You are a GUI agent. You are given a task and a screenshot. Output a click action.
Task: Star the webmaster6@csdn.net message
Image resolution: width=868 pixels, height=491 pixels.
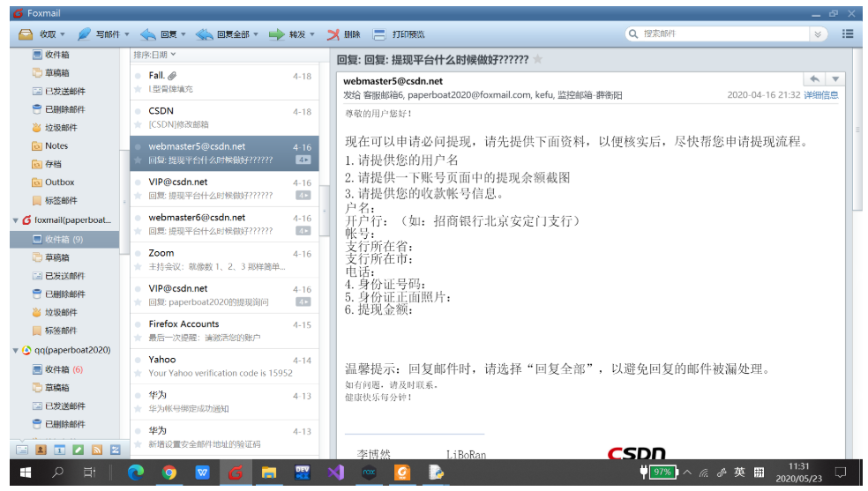[138, 231]
